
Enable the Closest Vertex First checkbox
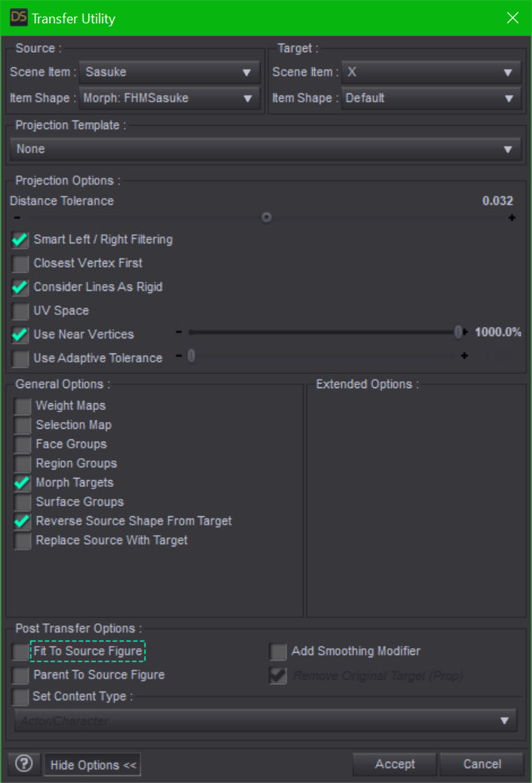(x=21, y=264)
